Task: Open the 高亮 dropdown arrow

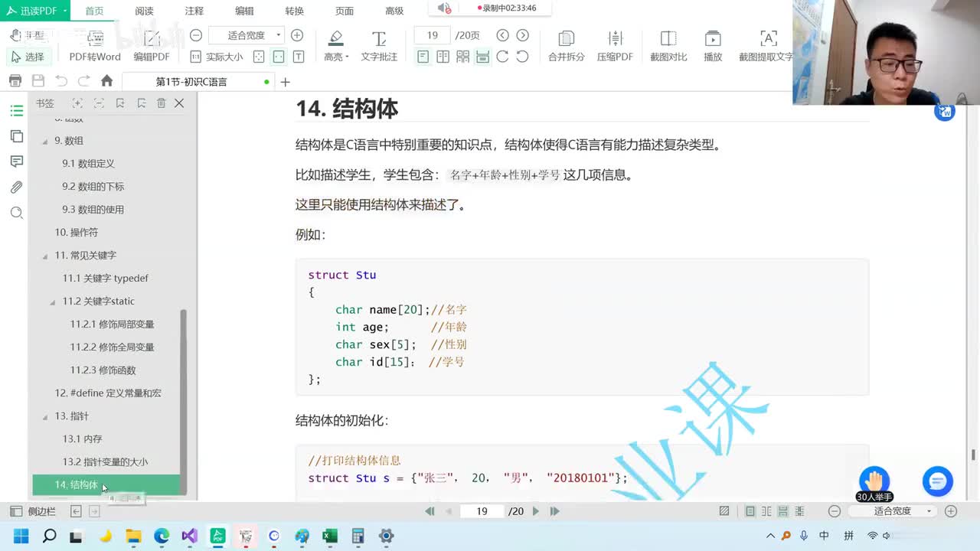Action: coord(347,57)
